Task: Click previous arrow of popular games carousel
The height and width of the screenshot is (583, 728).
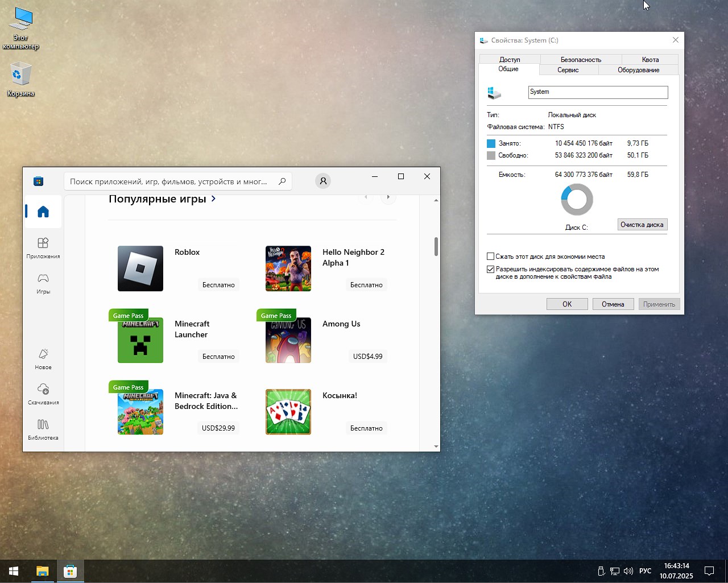Action: point(366,197)
